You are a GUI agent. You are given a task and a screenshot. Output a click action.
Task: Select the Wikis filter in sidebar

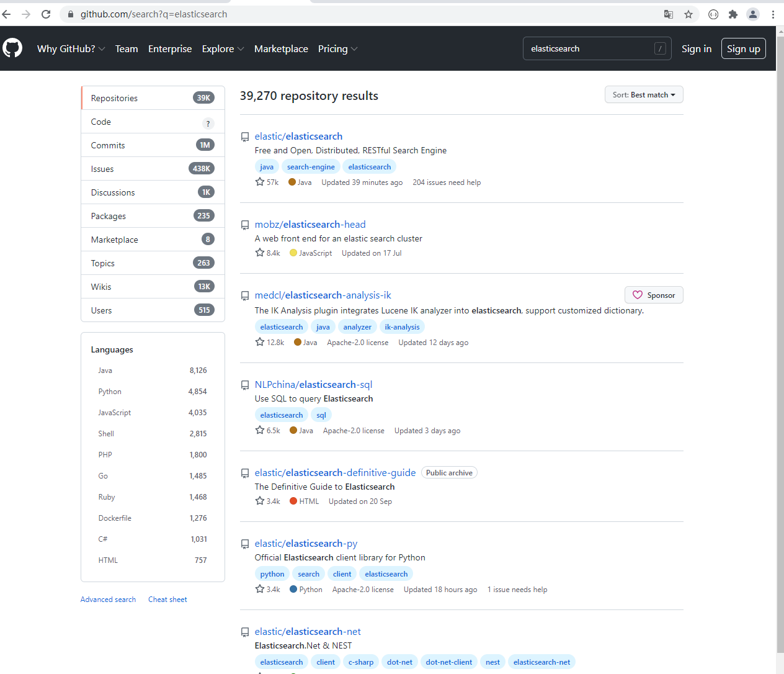(153, 287)
